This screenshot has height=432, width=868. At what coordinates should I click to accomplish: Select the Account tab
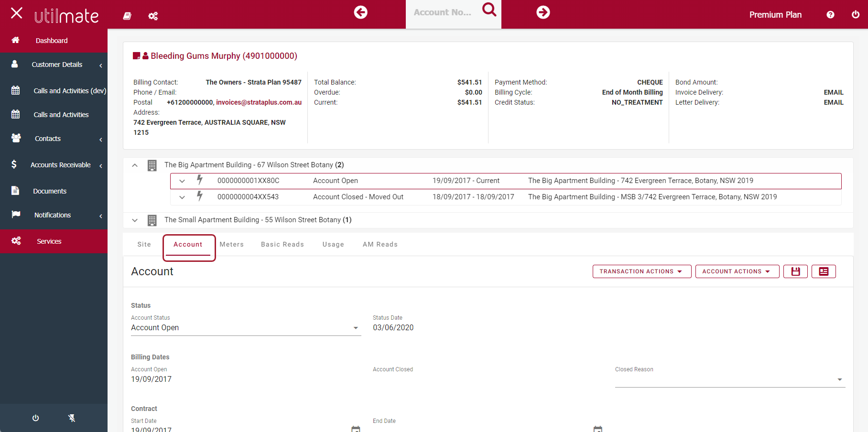coord(188,244)
